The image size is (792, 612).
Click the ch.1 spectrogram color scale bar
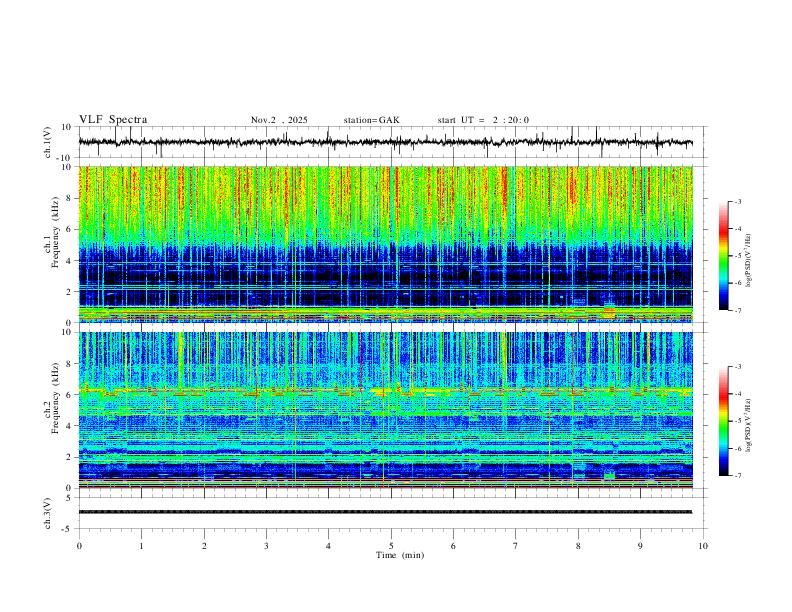point(724,256)
